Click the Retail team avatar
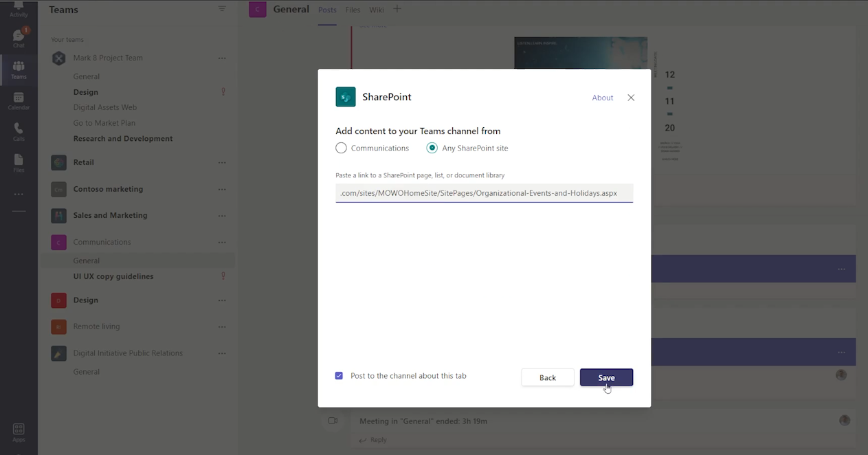Image resolution: width=868 pixels, height=455 pixels. pyautogui.click(x=59, y=163)
